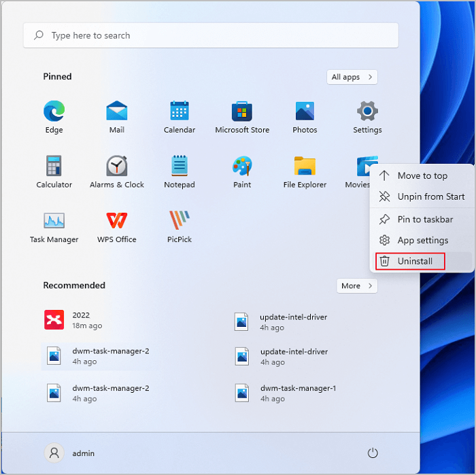Click the Type here to search box
Image resolution: width=476 pixels, height=475 pixels.
[211, 35]
